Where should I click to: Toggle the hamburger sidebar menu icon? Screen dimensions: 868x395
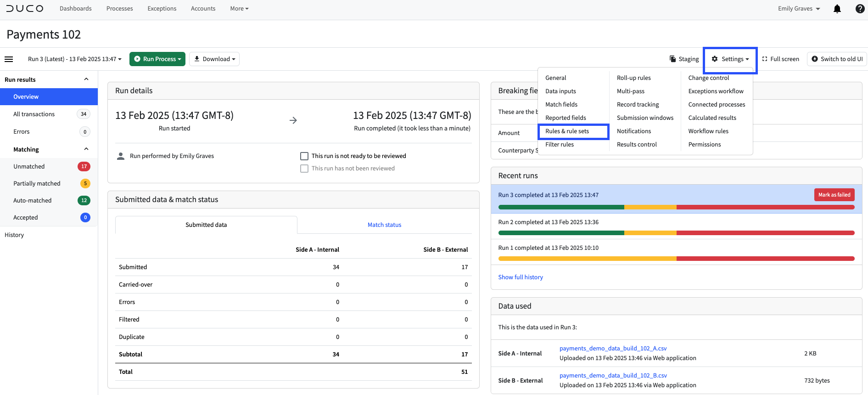9,59
